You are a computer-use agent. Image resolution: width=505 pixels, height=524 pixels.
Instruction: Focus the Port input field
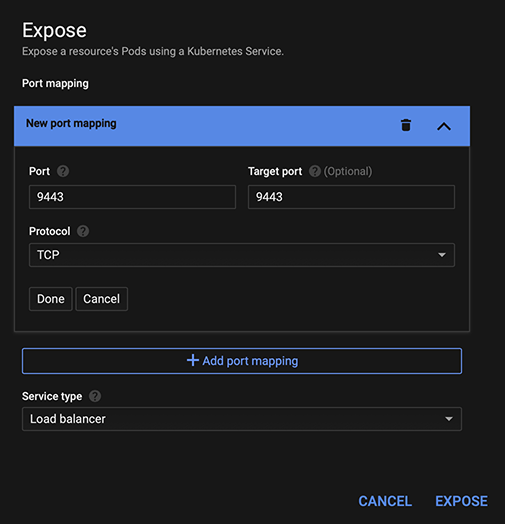coord(132,197)
